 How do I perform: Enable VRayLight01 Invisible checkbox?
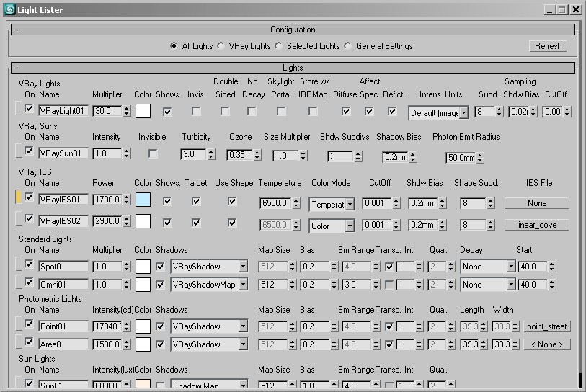196,112
